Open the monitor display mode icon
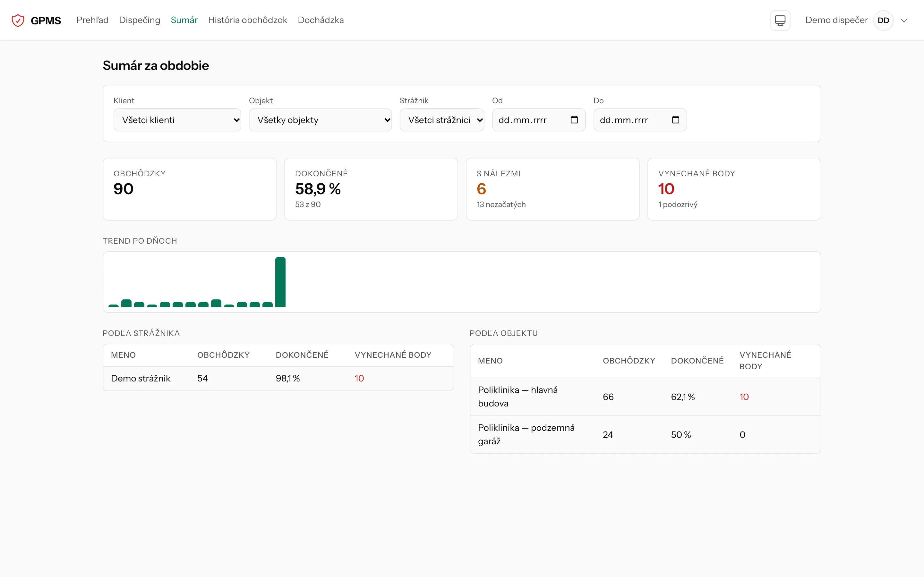The width and height of the screenshot is (924, 577). click(x=780, y=20)
